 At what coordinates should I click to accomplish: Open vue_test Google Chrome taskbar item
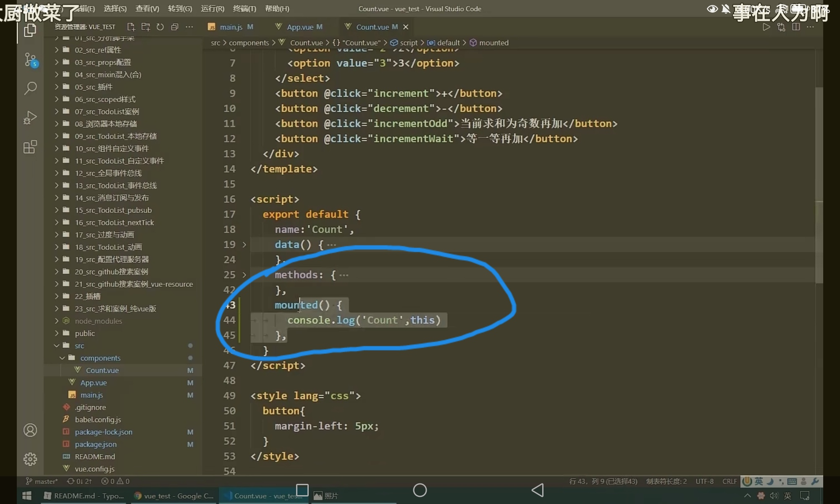174,496
